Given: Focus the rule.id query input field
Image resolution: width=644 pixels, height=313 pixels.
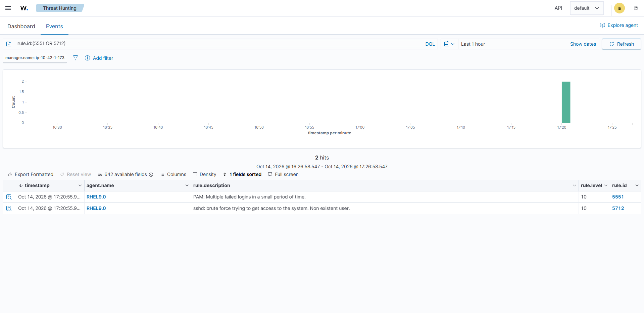Looking at the screenshot, I should pos(218,44).
